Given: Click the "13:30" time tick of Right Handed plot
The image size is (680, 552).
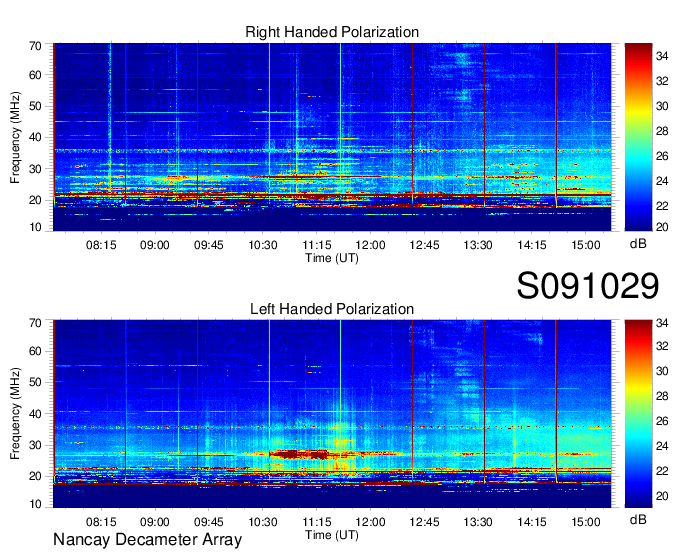Looking at the screenshot, I should (478, 245).
